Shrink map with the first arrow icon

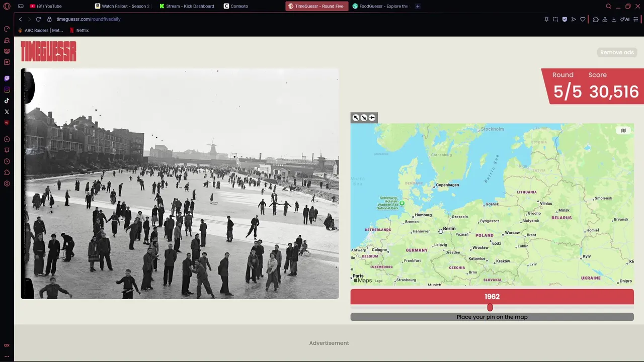click(x=356, y=118)
